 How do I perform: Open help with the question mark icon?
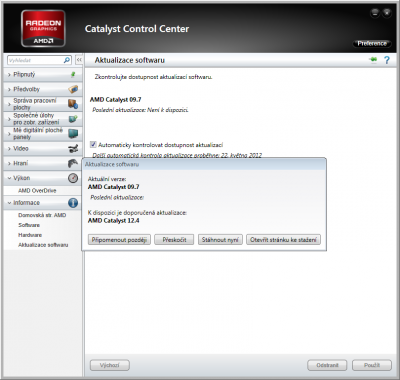(387, 60)
